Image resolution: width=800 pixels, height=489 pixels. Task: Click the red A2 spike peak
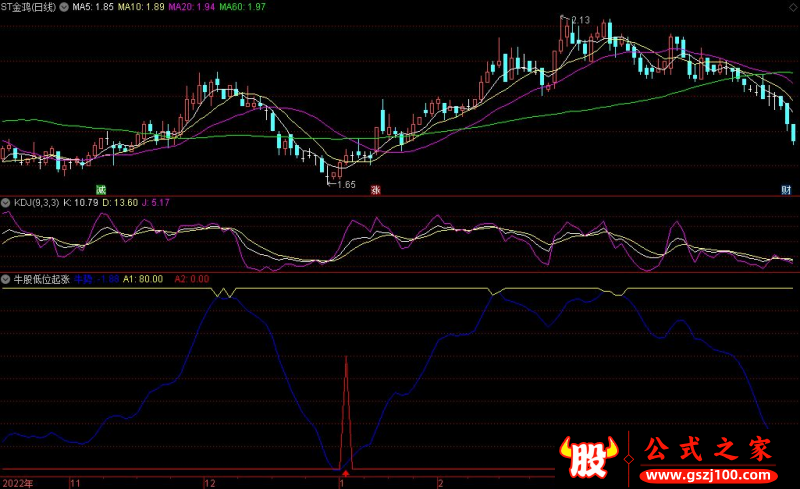[x=346, y=359]
